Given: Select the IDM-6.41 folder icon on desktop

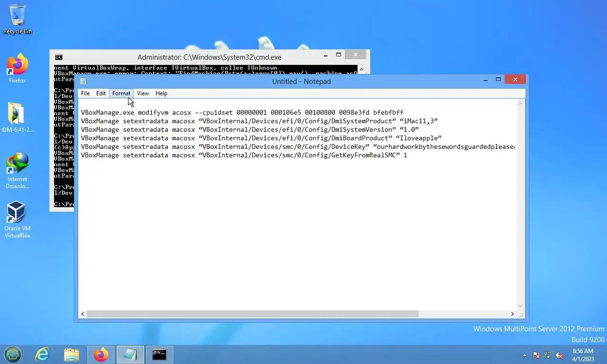Looking at the screenshot, I should click(x=17, y=118).
